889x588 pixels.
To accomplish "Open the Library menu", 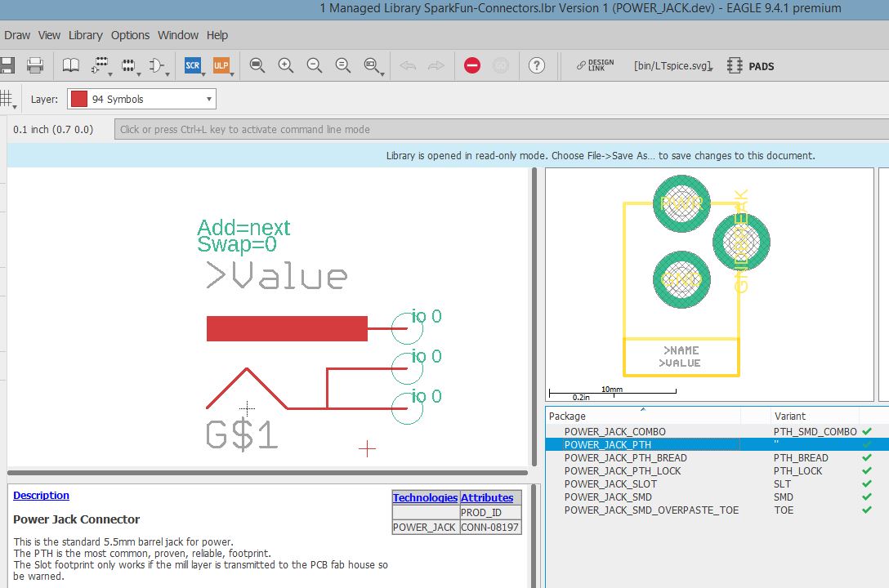I will click(x=85, y=35).
